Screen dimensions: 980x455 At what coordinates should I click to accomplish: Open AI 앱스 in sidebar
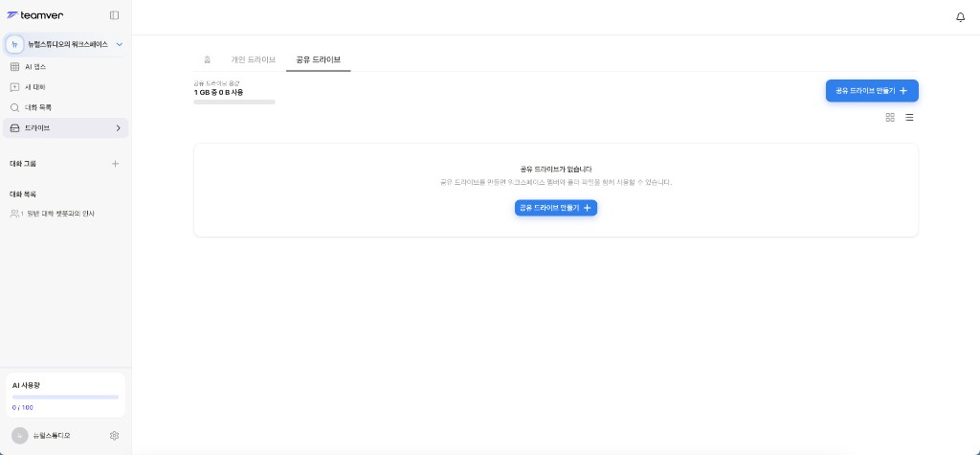coord(66,66)
